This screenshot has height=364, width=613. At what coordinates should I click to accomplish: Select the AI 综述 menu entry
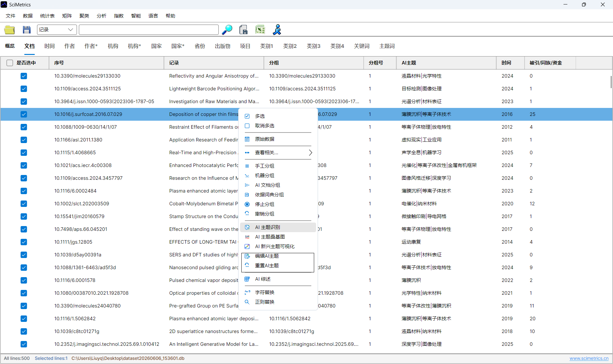point(278,279)
